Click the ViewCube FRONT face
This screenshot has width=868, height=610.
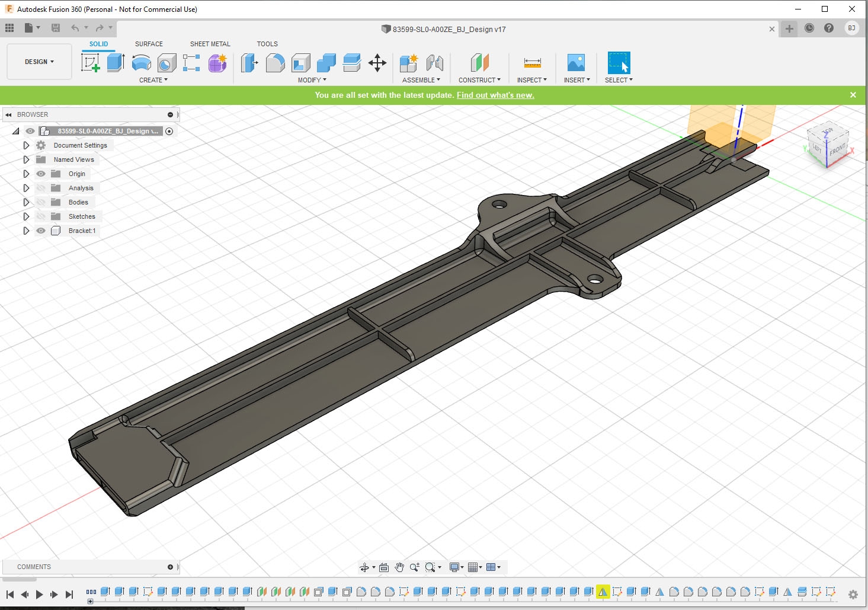pyautogui.click(x=837, y=151)
